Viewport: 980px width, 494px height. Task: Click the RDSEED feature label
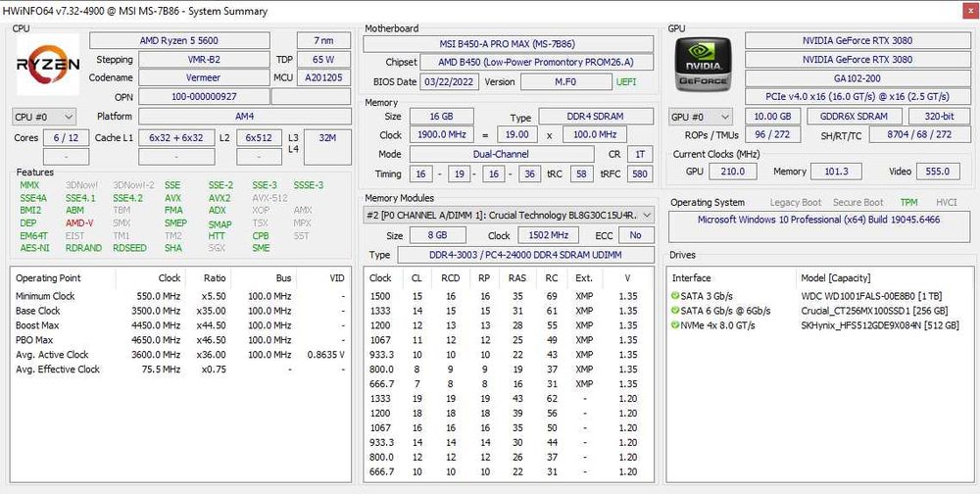point(129,248)
